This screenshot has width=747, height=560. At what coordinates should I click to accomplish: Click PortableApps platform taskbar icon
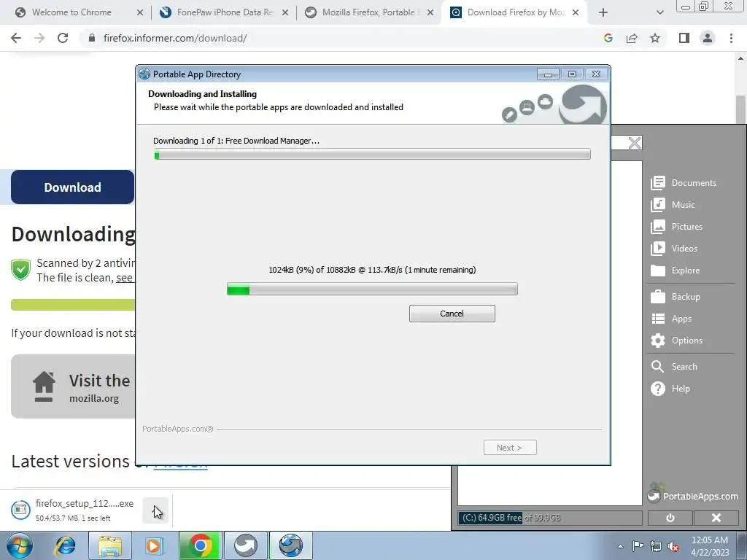[246, 545]
